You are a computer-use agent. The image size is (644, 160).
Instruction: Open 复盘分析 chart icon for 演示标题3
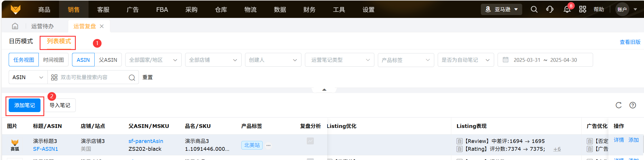(x=310, y=141)
